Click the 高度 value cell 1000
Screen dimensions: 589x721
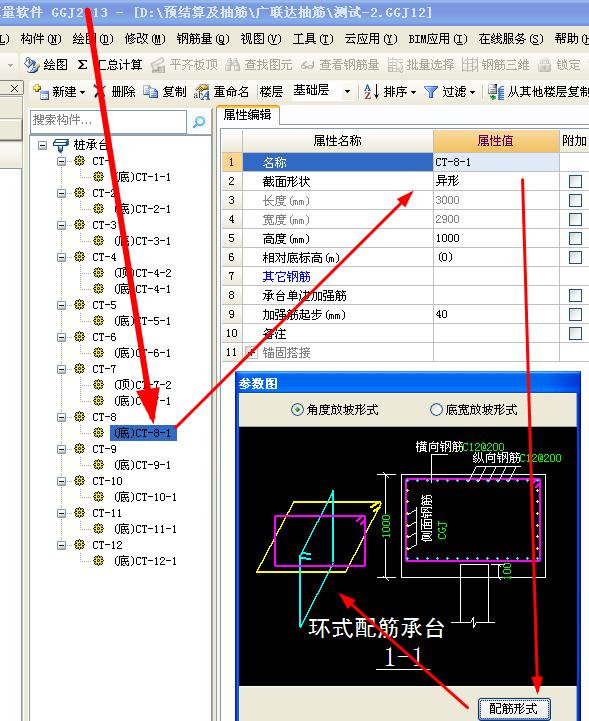(x=496, y=238)
